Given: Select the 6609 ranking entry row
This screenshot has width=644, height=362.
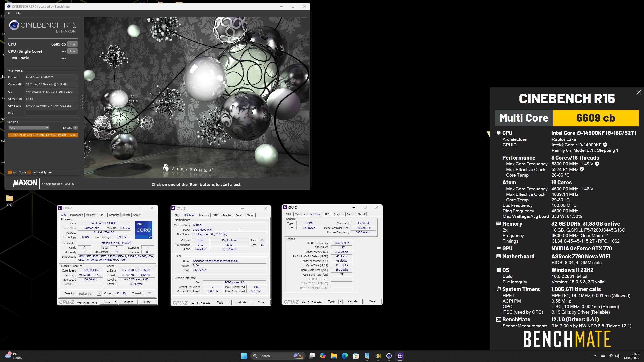Looking at the screenshot, I should coord(43,135).
